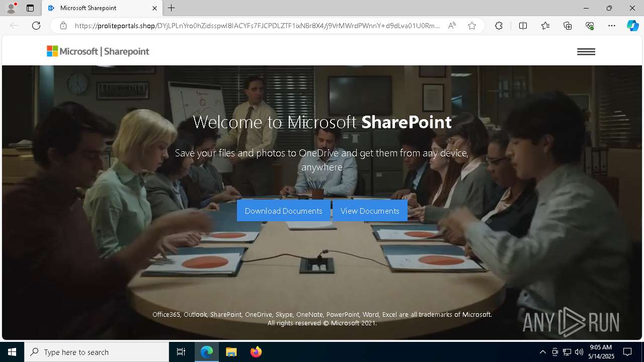Activate Read aloud icon

pos(452,26)
